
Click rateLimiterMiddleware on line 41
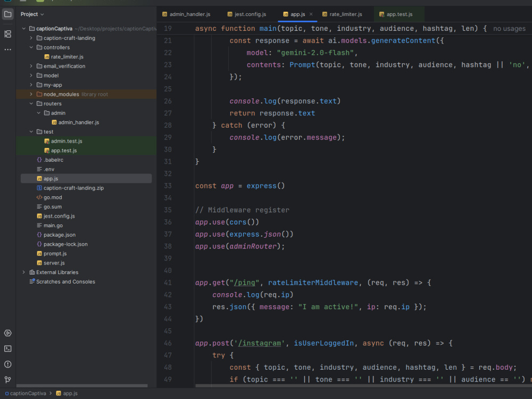313,282
